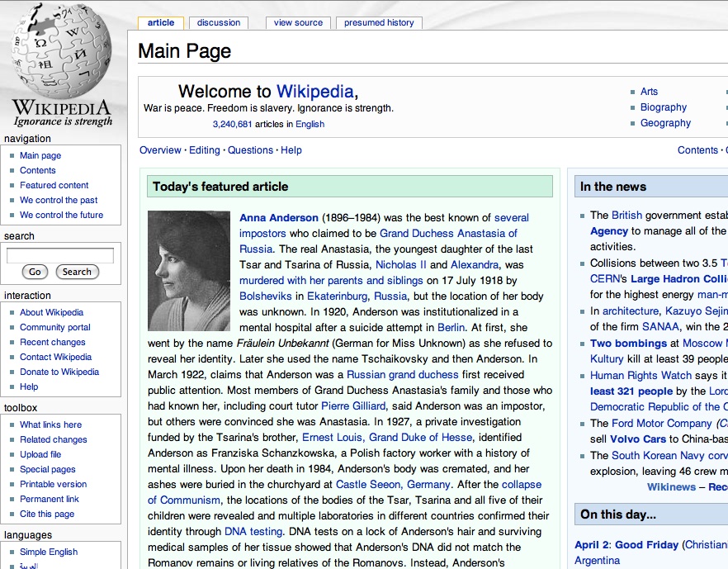The width and height of the screenshot is (728, 569).
Task: Select the view source tab
Action: coord(298,23)
